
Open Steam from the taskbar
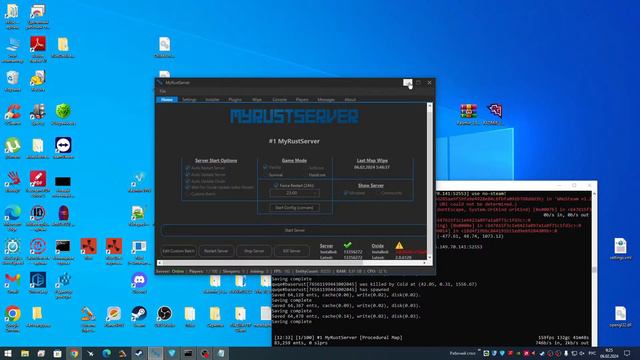(x=139, y=353)
